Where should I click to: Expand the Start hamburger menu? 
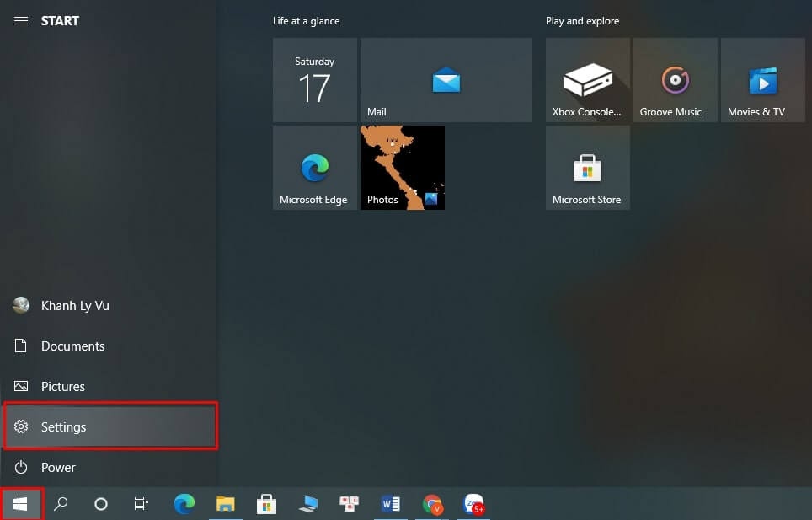pyautogui.click(x=21, y=21)
